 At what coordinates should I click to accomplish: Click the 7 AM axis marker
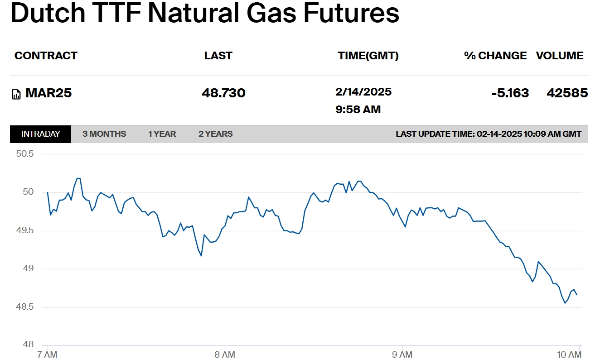click(48, 354)
